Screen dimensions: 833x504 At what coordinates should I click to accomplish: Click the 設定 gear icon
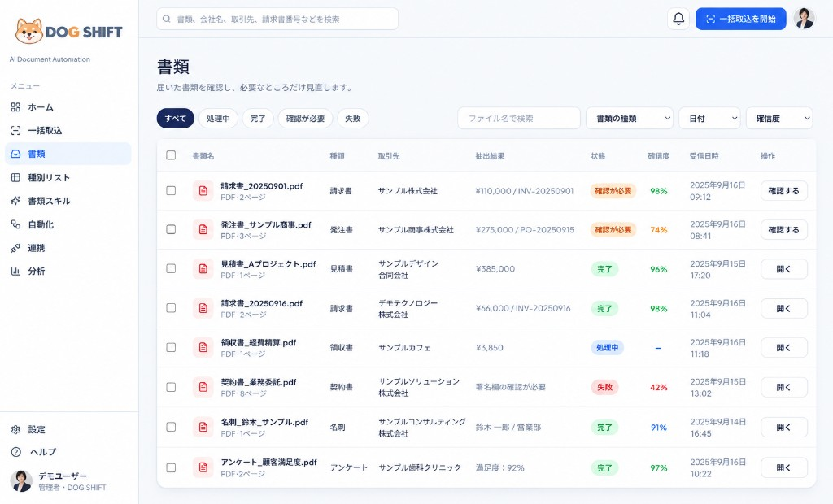[16, 430]
